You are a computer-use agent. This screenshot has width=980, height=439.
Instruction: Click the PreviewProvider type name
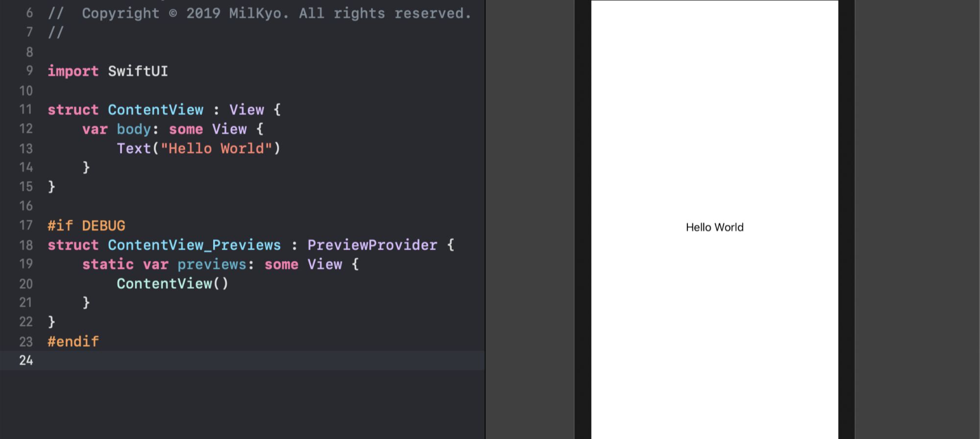tap(372, 245)
